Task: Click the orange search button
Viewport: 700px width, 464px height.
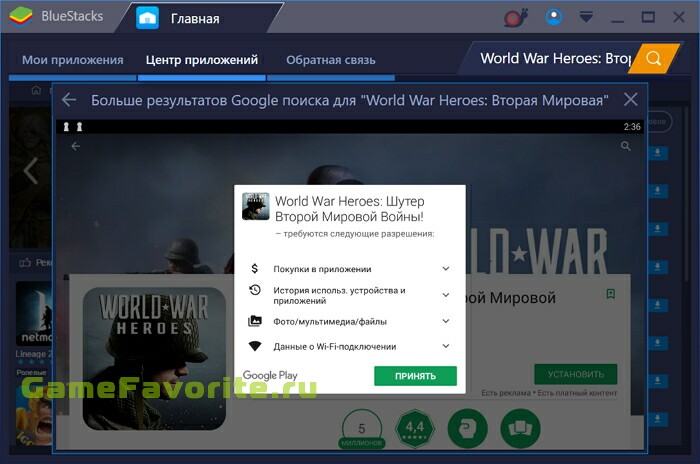Action: coord(654,58)
